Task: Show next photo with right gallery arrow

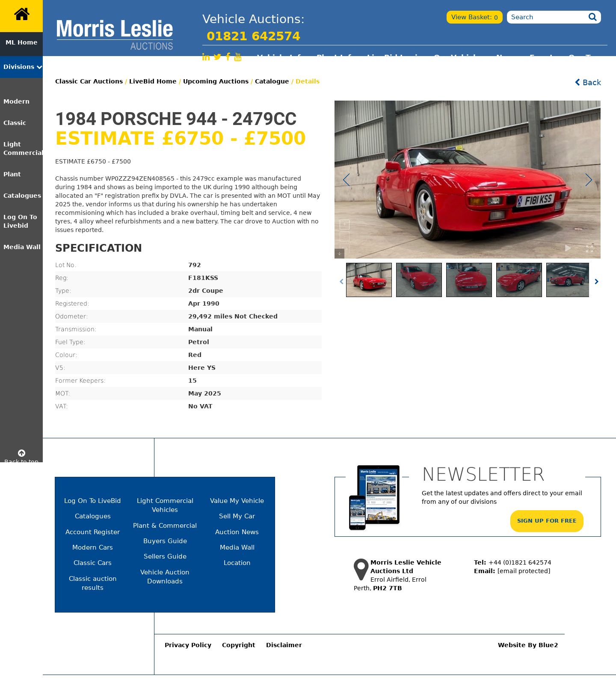Action: pyautogui.click(x=589, y=180)
